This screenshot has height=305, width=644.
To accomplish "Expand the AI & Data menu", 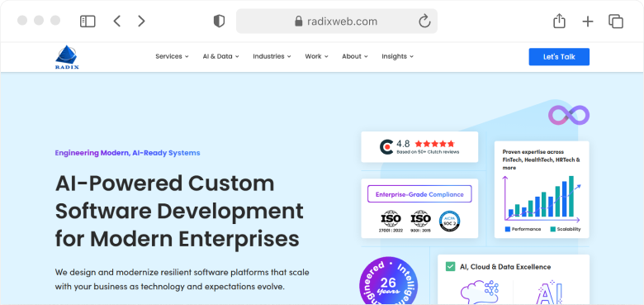I will coord(221,56).
